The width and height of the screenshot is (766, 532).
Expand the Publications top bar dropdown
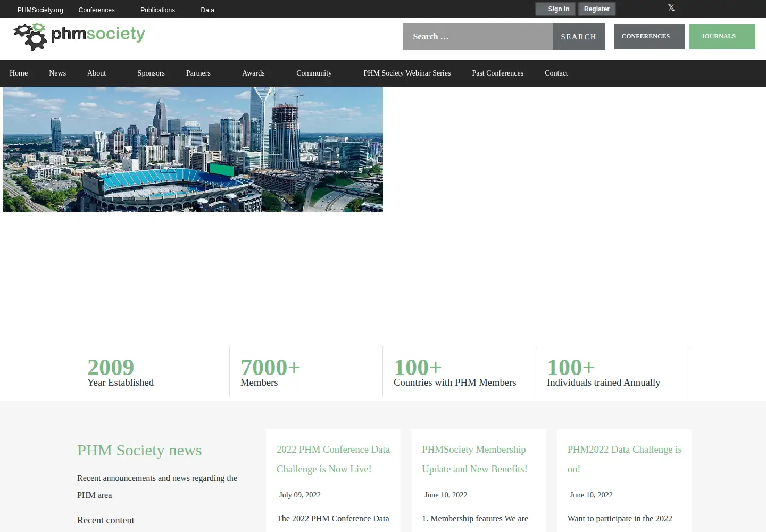(x=157, y=10)
